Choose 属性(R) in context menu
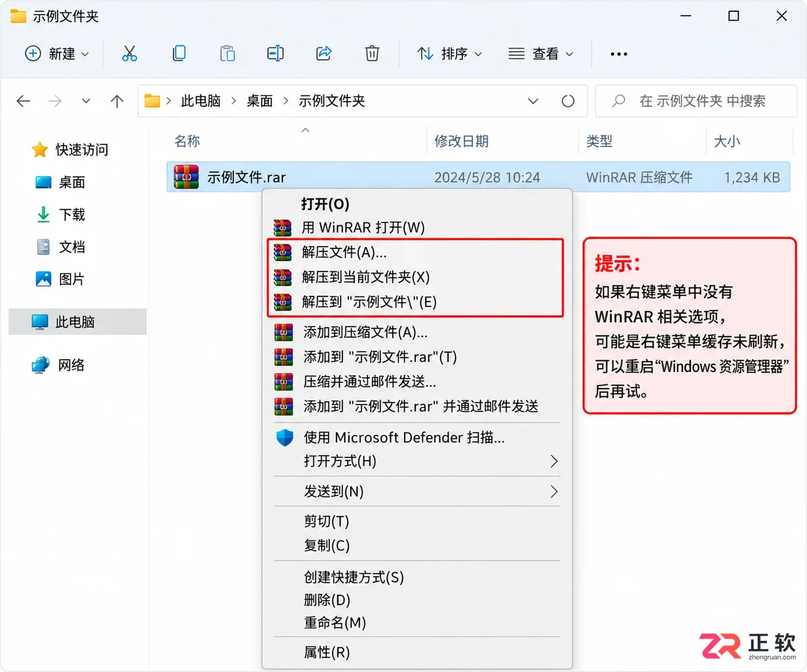The height and width of the screenshot is (672, 807). [417, 652]
